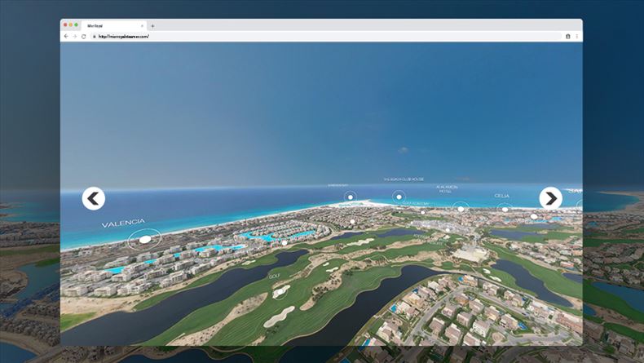Click the site info lock icon

coord(94,37)
